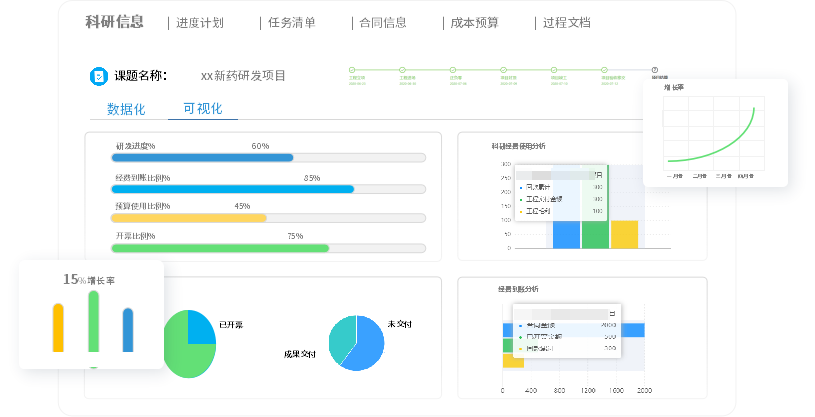815x417 pixels.
Task: Open the 科研信息 tab
Action: (114, 22)
